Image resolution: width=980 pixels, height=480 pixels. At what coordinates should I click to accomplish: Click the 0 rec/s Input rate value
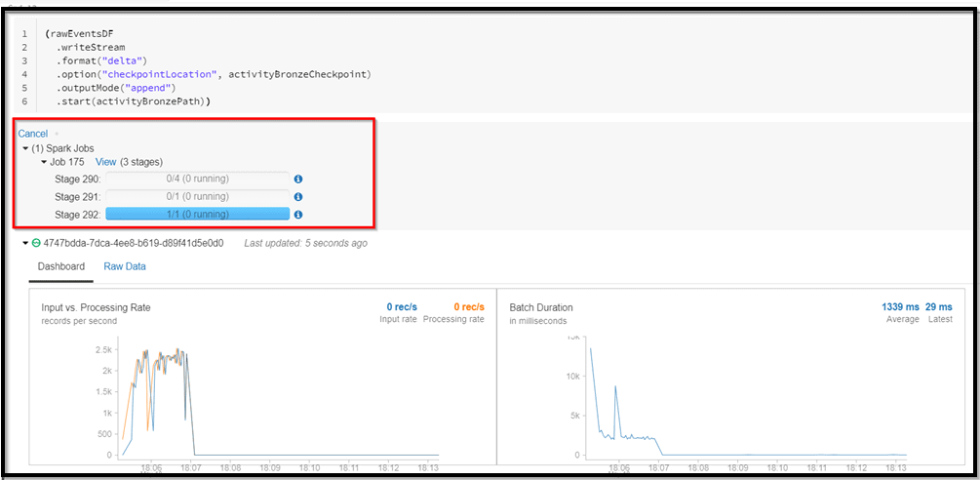(401, 307)
